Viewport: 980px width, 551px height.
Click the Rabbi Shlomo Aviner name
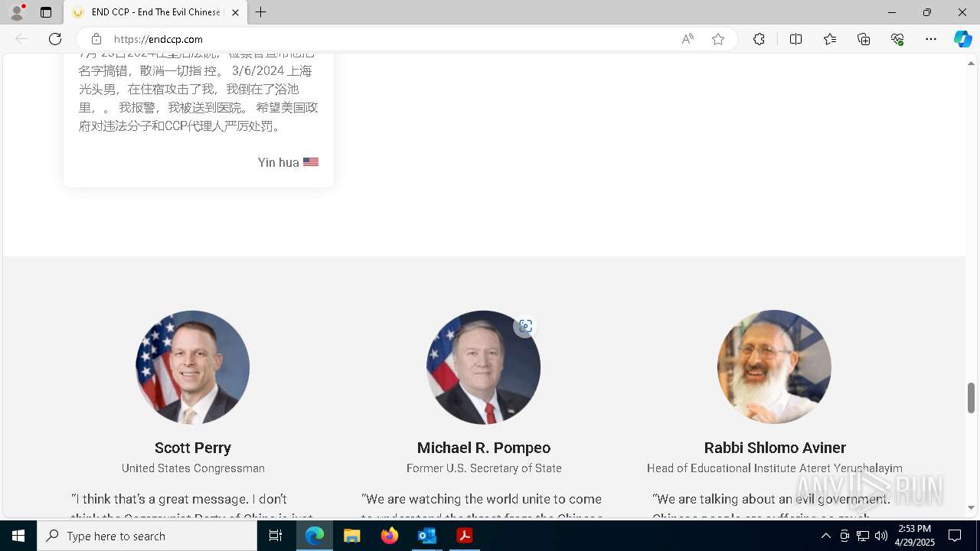(x=775, y=448)
